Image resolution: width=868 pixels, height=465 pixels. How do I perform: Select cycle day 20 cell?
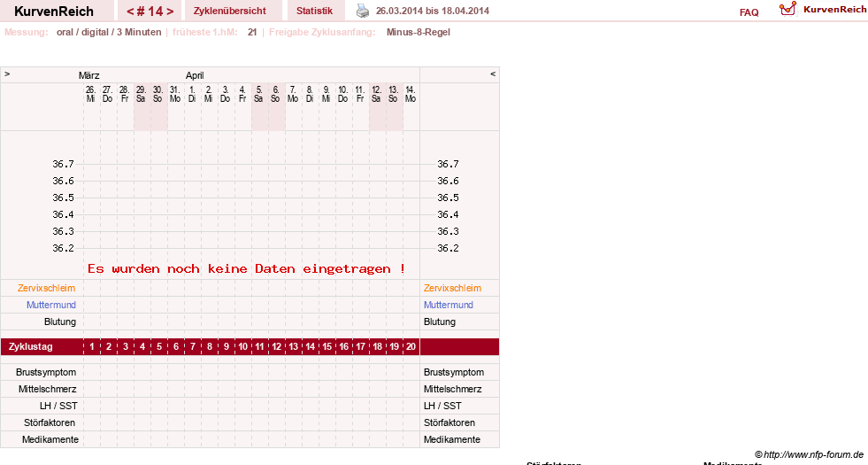[411, 346]
